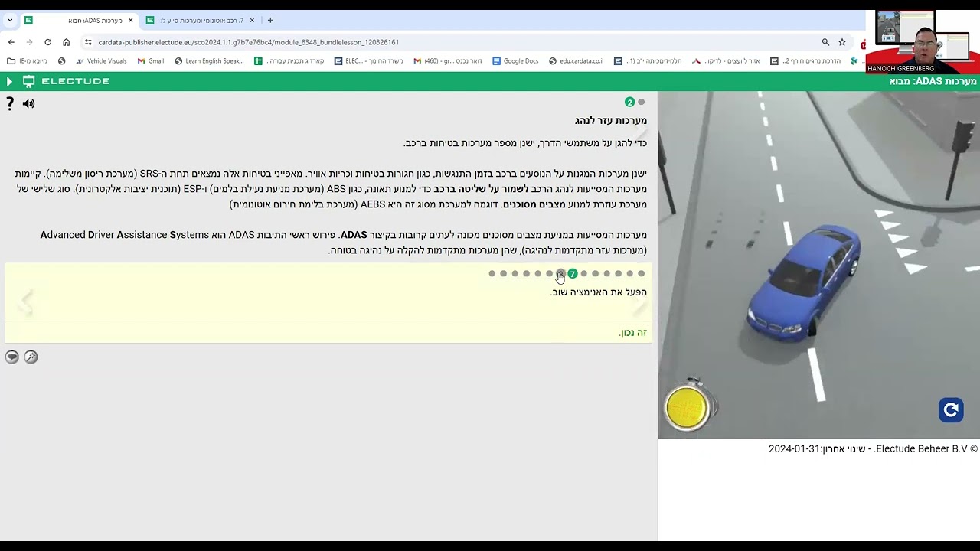
Task: Click the 'הפעל את האנימציה שוב.' instruction
Action: click(x=599, y=292)
